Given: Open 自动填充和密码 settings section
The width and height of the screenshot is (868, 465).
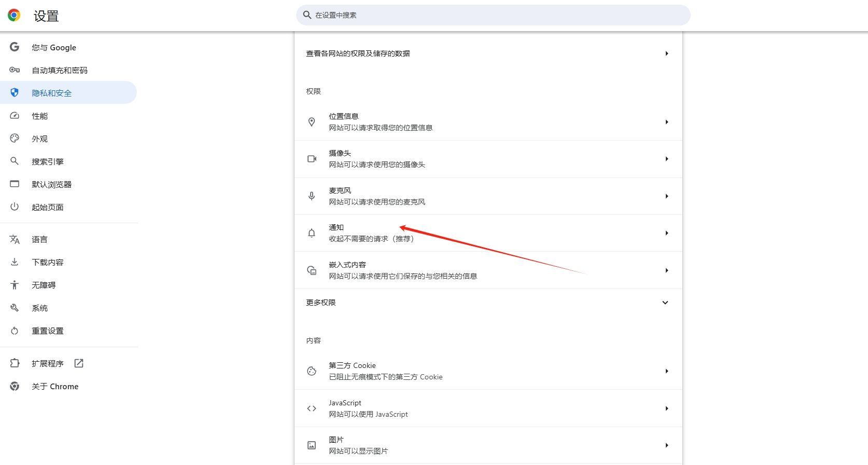Looking at the screenshot, I should point(68,70).
